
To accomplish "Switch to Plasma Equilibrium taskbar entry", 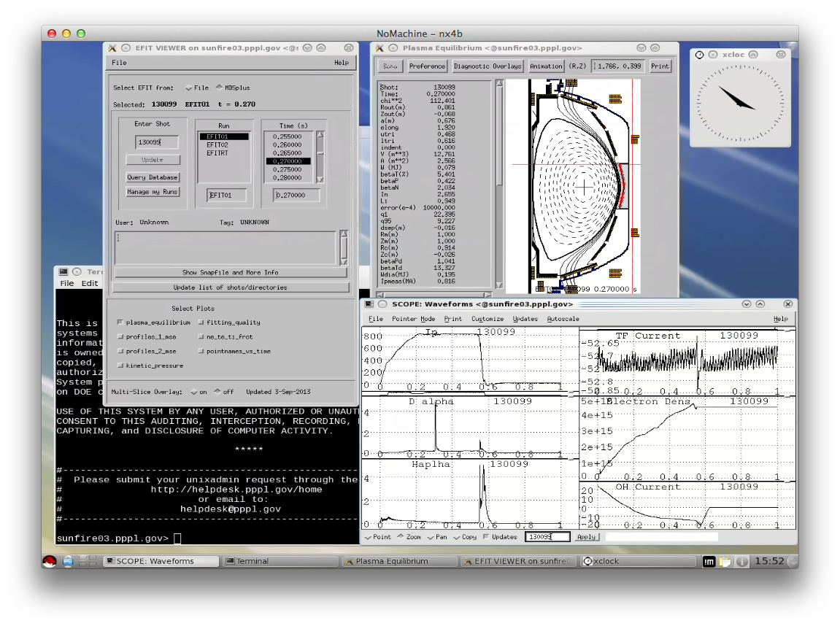I will (400, 561).
